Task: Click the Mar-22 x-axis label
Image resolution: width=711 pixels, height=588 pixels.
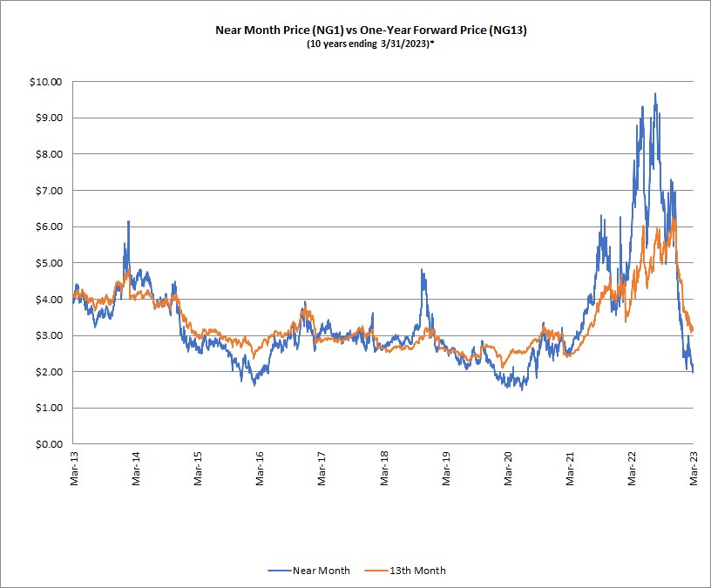Action: (x=632, y=469)
